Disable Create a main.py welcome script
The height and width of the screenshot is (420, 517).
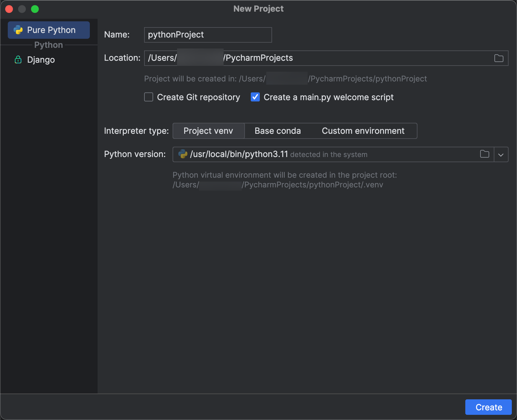(x=255, y=97)
